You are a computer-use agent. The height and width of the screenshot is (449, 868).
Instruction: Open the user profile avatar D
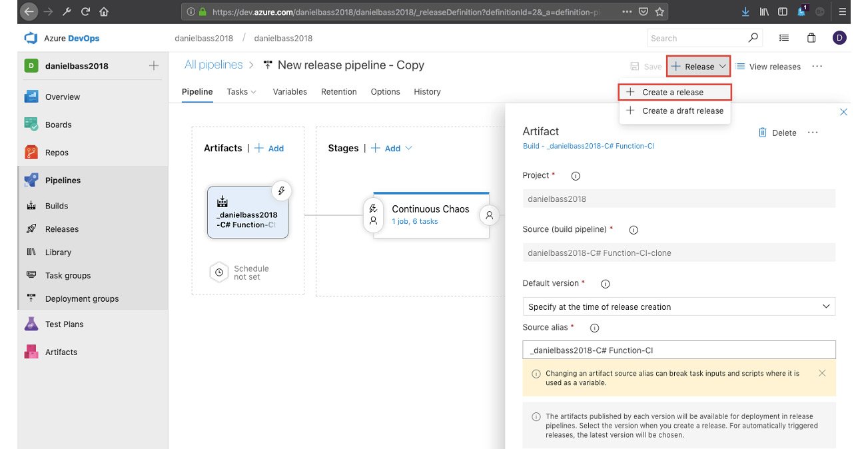[x=839, y=38]
